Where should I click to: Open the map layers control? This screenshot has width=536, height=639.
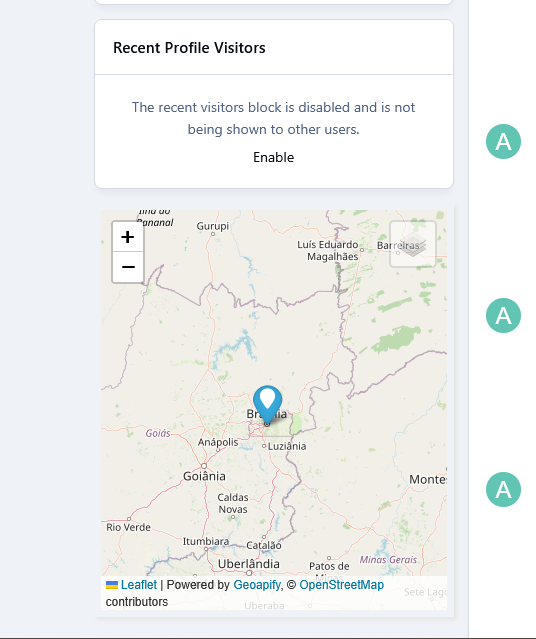413,244
